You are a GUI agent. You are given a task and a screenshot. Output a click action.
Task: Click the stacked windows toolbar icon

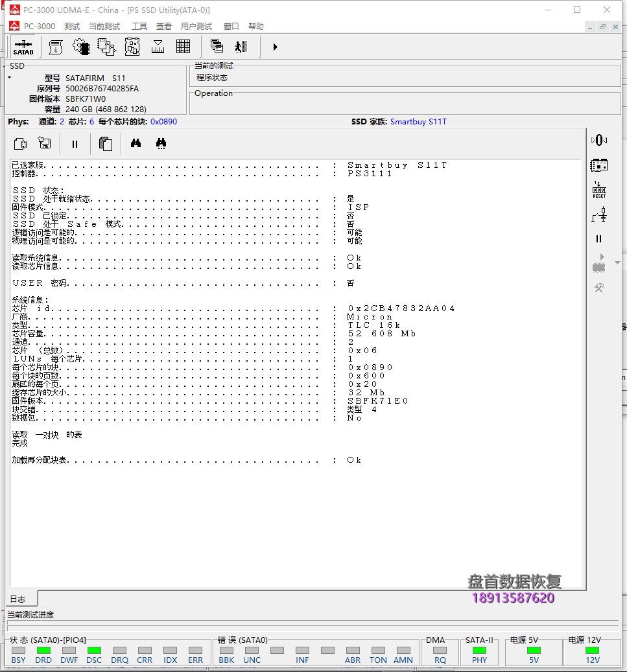[217, 46]
